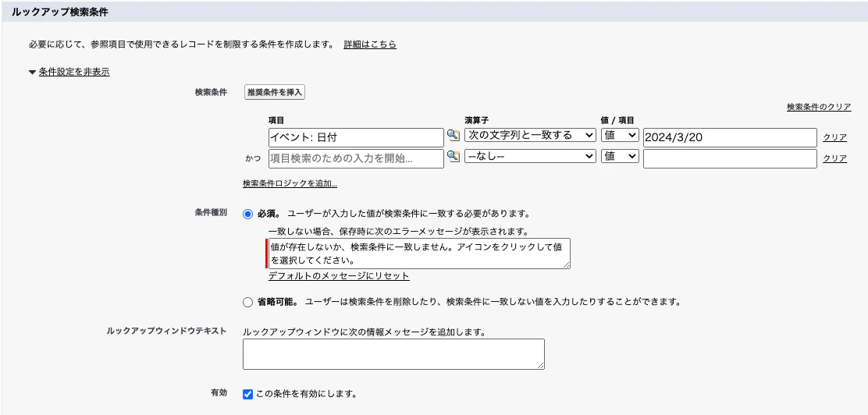
Task: Click the 値 / 項目 column header
Action: [x=617, y=120]
